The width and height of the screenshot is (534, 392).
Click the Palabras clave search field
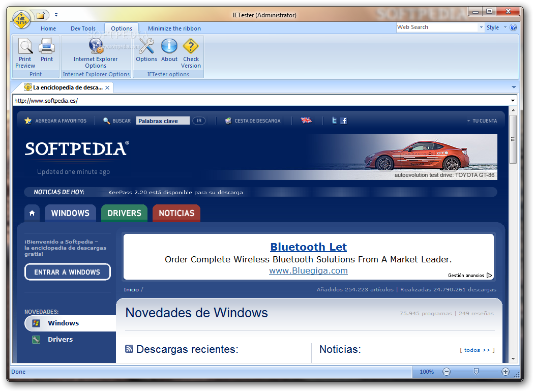tap(163, 121)
